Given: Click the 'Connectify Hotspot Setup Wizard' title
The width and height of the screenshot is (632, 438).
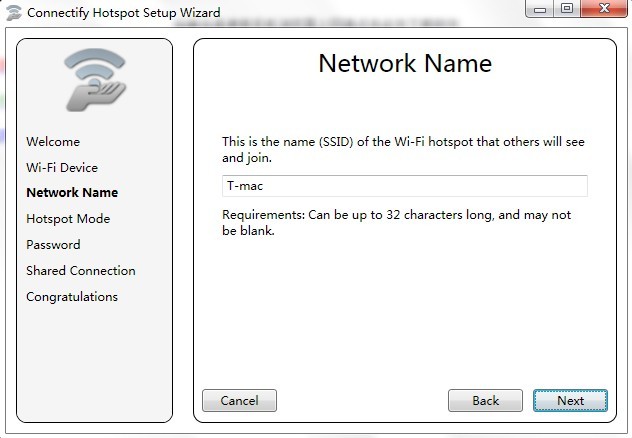Looking at the screenshot, I should click(x=124, y=13).
